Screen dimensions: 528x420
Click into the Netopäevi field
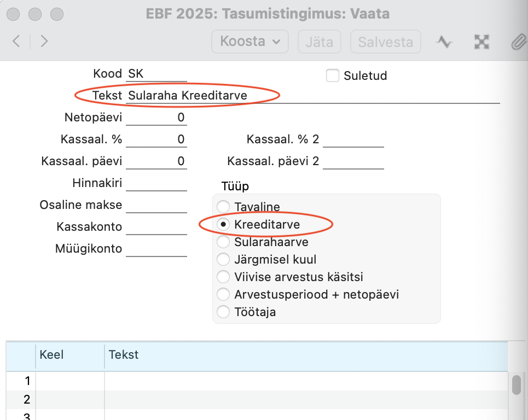point(156,118)
